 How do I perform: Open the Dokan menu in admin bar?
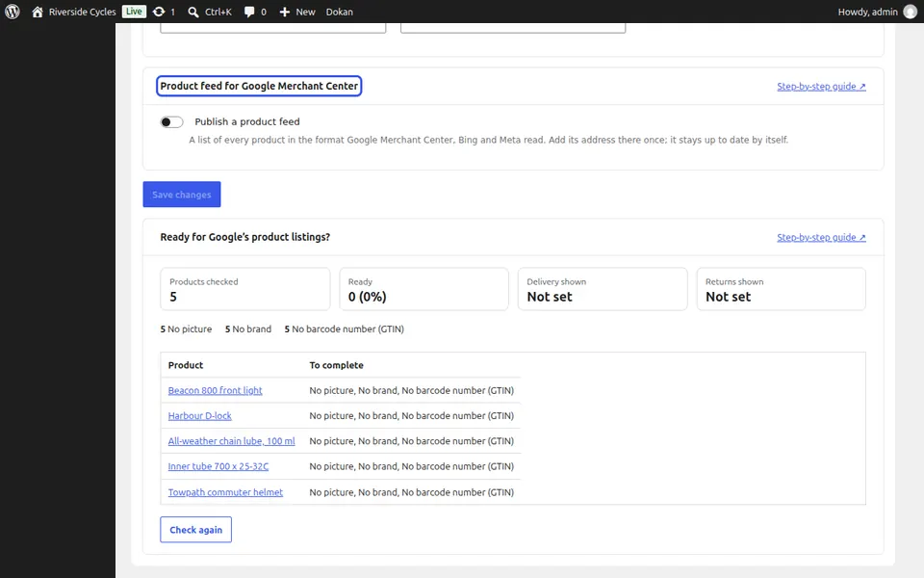click(340, 12)
